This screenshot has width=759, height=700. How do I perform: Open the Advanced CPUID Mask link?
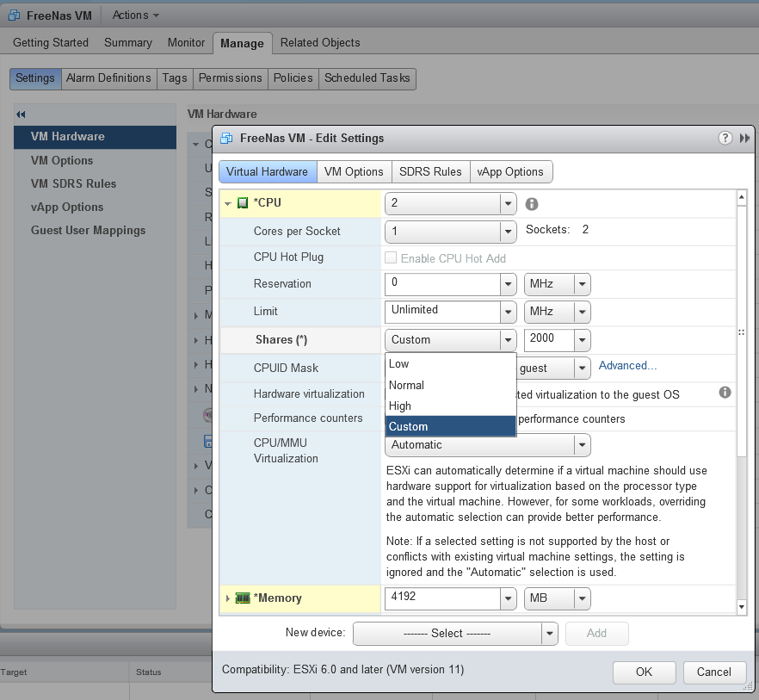click(x=628, y=366)
